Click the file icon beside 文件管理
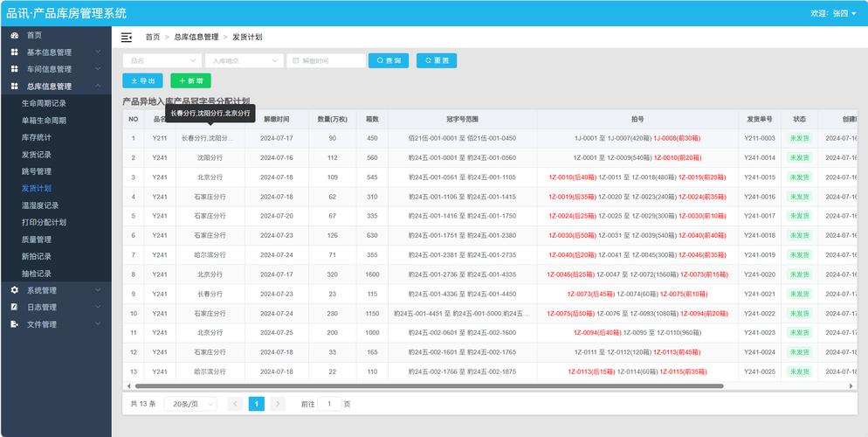Image resolution: width=868 pixels, height=437 pixels. 14,324
